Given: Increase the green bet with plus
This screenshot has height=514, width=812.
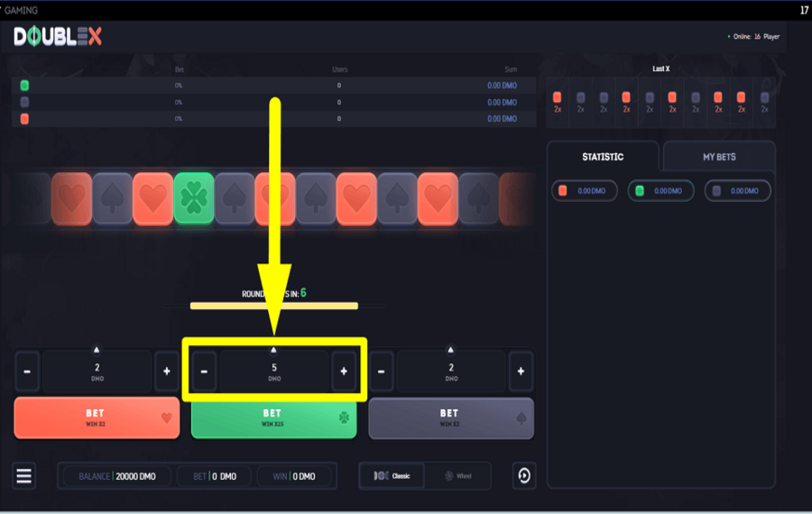Looking at the screenshot, I should tap(344, 372).
